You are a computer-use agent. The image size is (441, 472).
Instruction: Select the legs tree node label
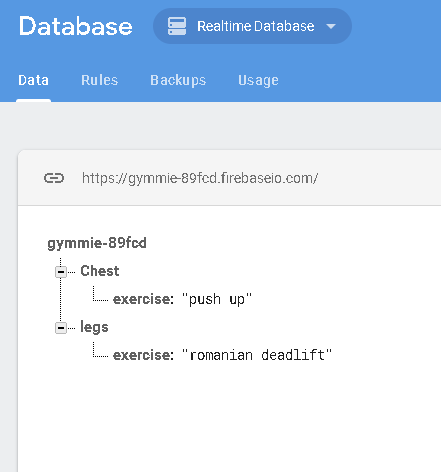coord(94,327)
